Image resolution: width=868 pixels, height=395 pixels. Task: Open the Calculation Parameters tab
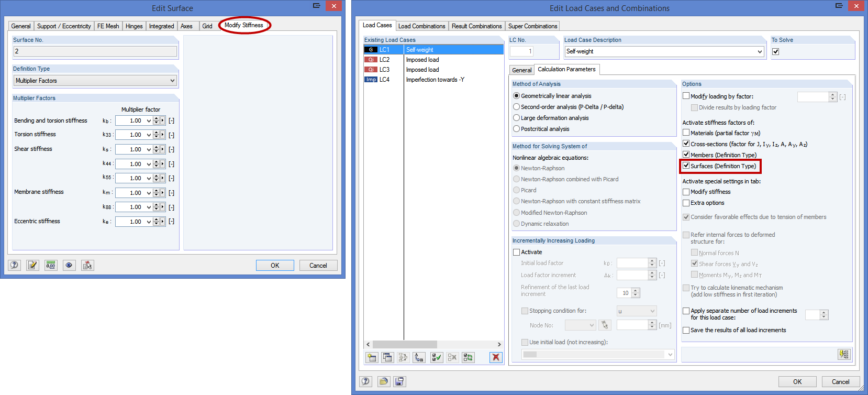[x=566, y=69]
